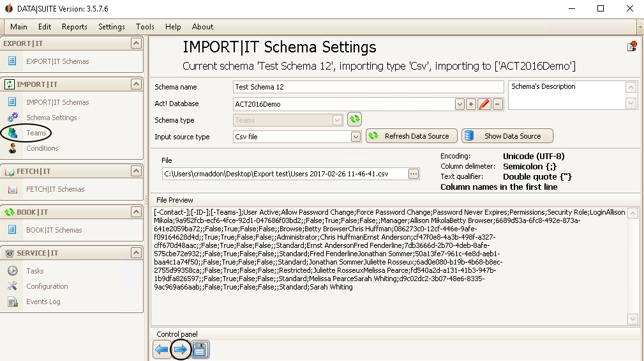This screenshot has height=361, width=644.
Task: Click the Schema's Description text box
Action: [567, 95]
